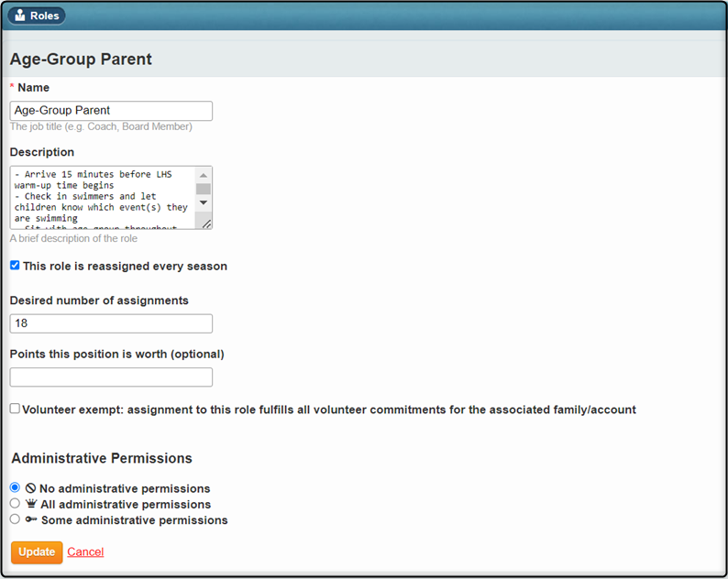Click the 'Age-Group Parent' page heading
This screenshot has height=579, width=728.
click(81, 60)
